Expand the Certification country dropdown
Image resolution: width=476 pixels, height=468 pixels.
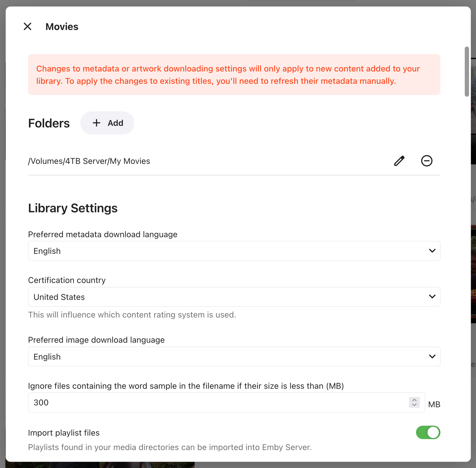(234, 297)
